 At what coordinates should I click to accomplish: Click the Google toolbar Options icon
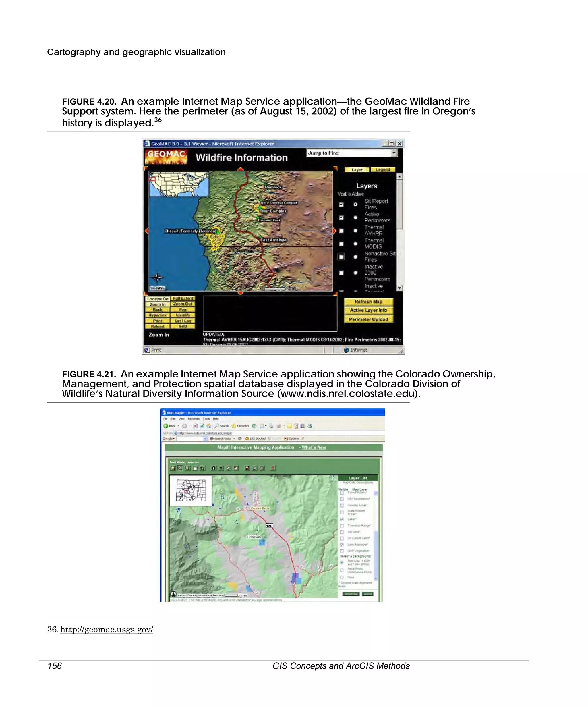286,439
